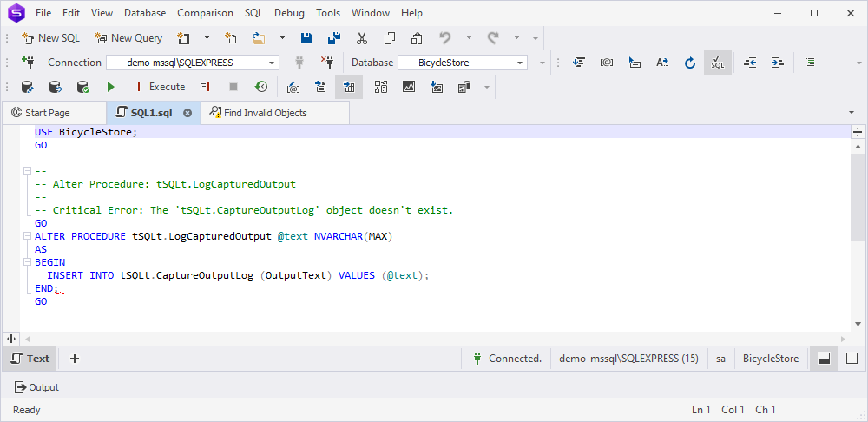Refresh object information with circular arrow
Image resolution: width=868 pixels, height=422 pixels.
tap(690, 63)
